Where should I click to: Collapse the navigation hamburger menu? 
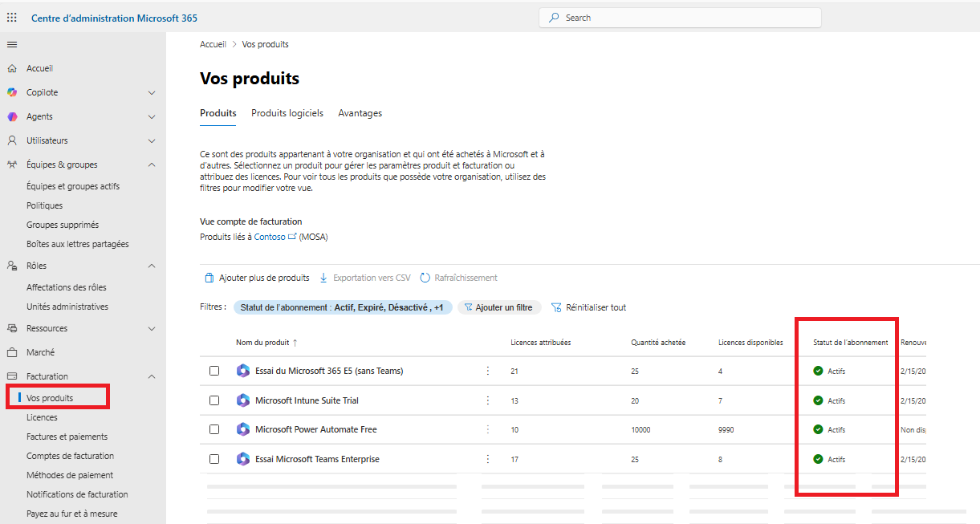coord(12,44)
